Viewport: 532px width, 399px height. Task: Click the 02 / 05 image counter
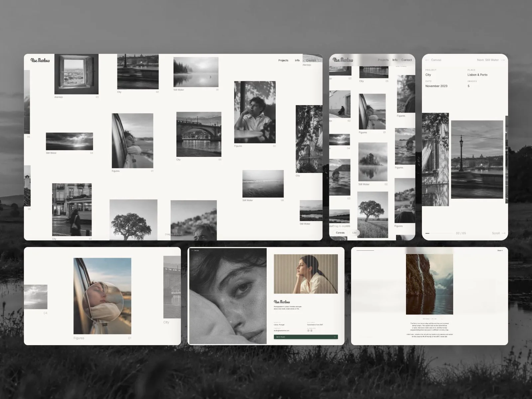click(461, 233)
